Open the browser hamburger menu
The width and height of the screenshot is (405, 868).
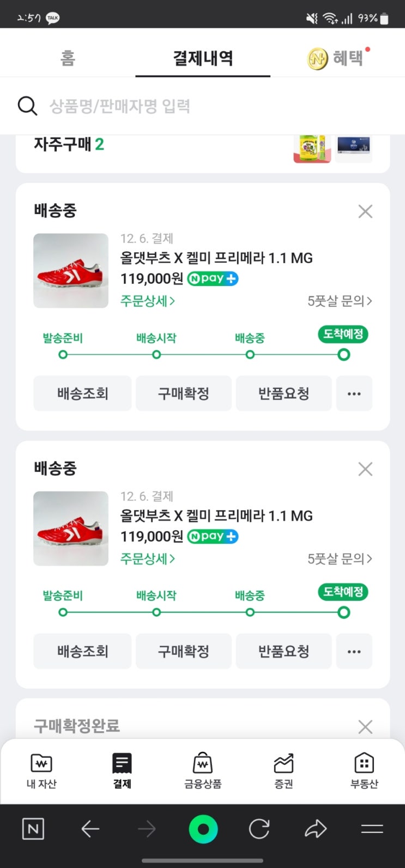click(372, 829)
